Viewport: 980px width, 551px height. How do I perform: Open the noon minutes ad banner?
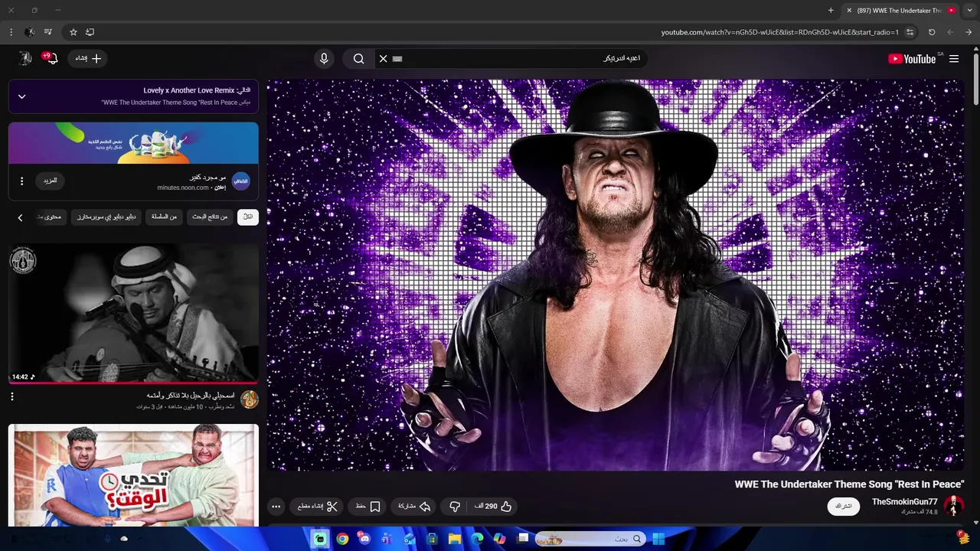tap(133, 143)
